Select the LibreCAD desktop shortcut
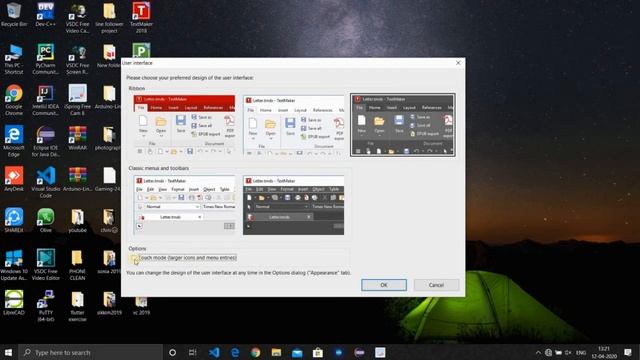The height and width of the screenshot is (360, 640). pos(14,302)
